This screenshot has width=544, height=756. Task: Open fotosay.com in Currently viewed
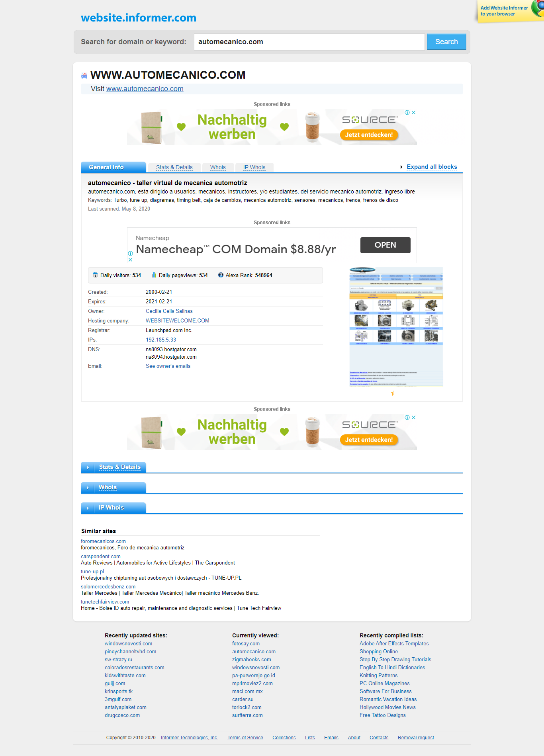[246, 644]
